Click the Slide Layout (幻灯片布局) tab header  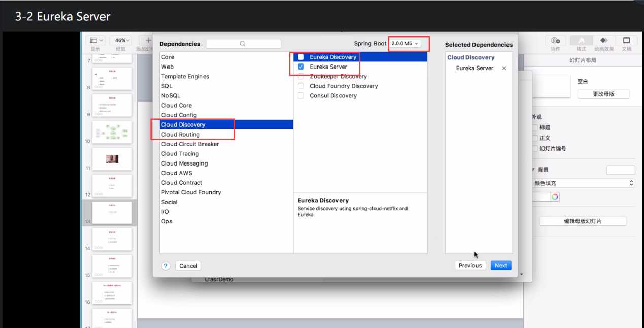pyautogui.click(x=583, y=60)
